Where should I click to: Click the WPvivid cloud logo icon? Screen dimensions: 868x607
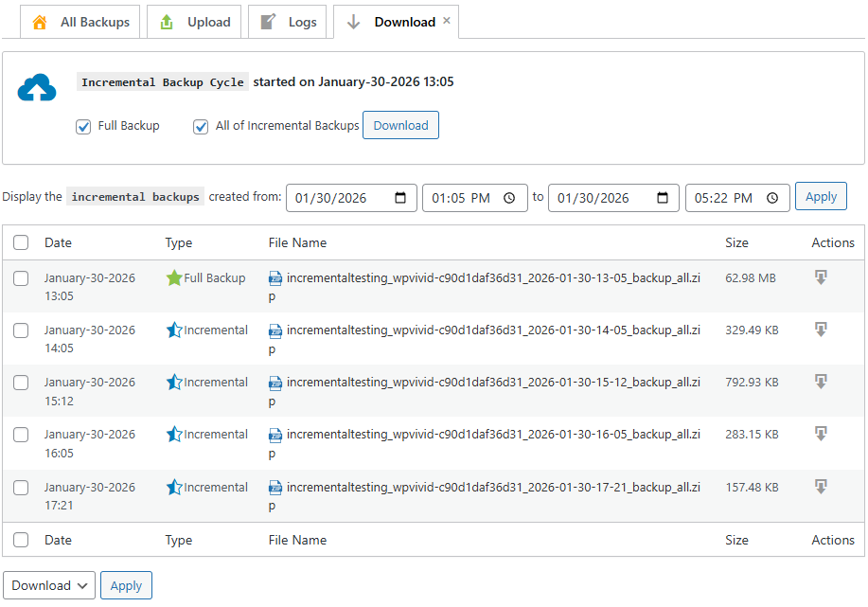[x=36, y=87]
